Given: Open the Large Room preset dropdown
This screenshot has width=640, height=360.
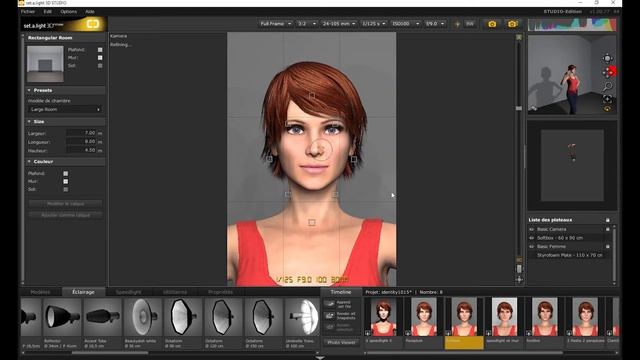Looking at the screenshot, I should tap(65, 109).
